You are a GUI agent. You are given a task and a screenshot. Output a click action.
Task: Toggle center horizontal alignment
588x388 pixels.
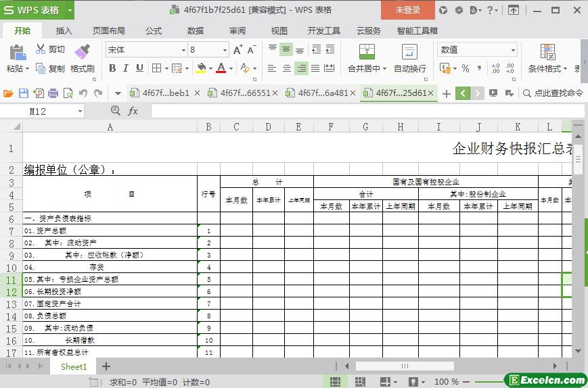[286, 68]
